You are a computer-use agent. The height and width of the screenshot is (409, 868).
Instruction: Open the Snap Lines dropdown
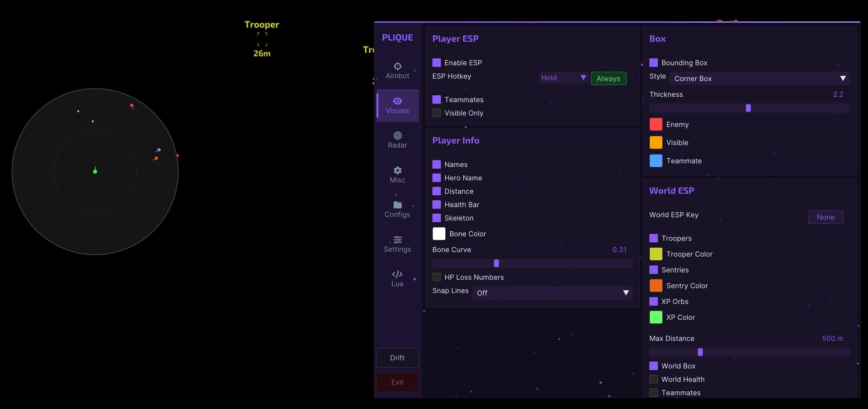coord(552,293)
